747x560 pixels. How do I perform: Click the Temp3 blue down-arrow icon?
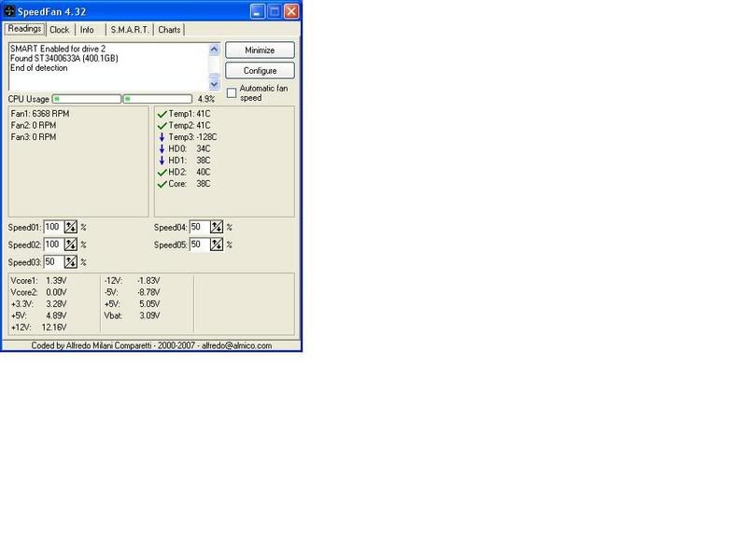click(x=162, y=137)
